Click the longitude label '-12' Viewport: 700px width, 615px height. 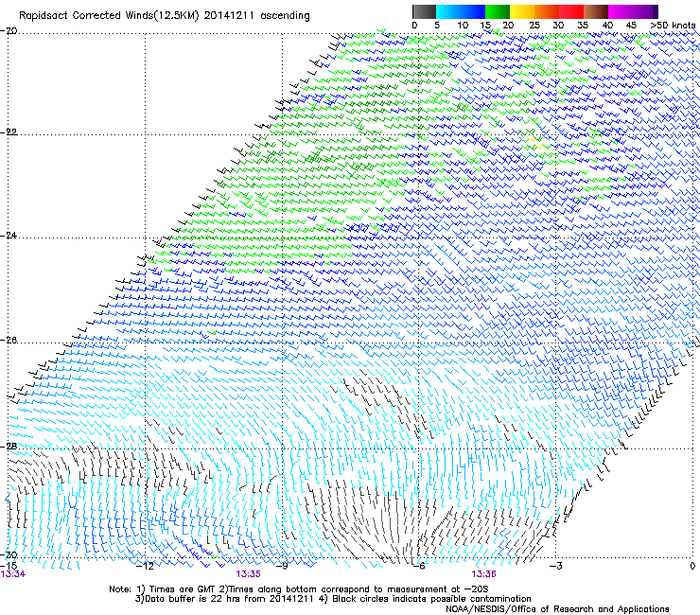click(145, 566)
